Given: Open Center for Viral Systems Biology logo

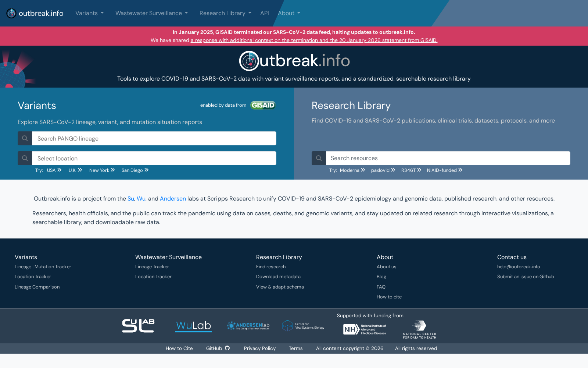Looking at the screenshot, I should 303,326.
